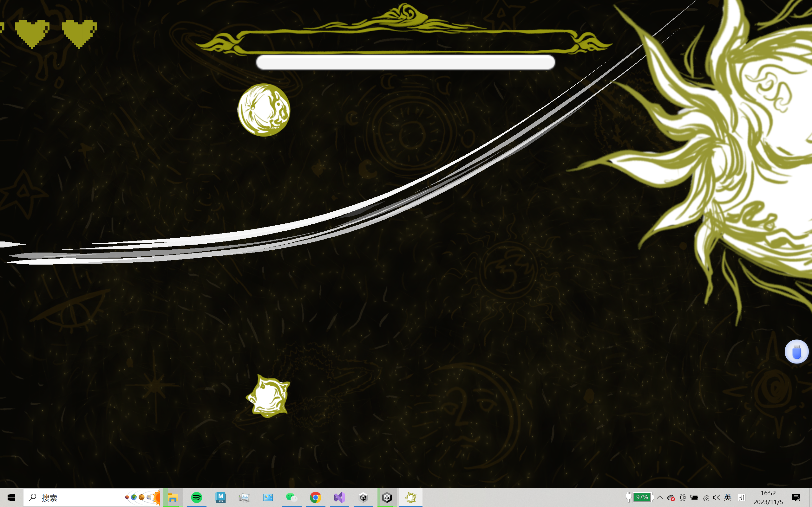Screen dimensions: 812x507
Task: Open the notification action center
Action: (796, 497)
